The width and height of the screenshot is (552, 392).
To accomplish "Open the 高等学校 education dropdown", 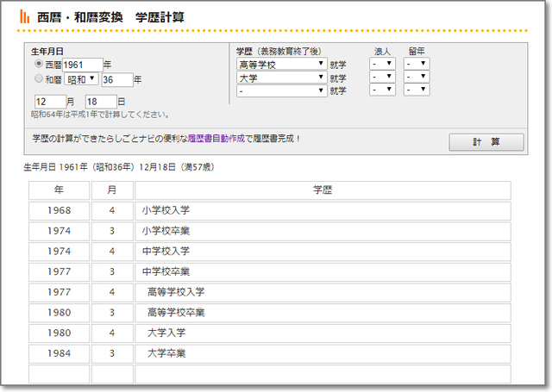I will [280, 64].
